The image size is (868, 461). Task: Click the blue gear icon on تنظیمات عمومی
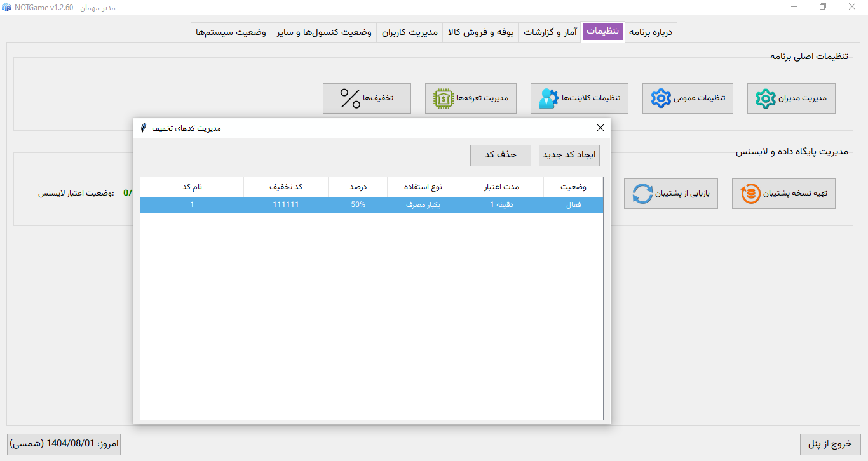tap(661, 98)
